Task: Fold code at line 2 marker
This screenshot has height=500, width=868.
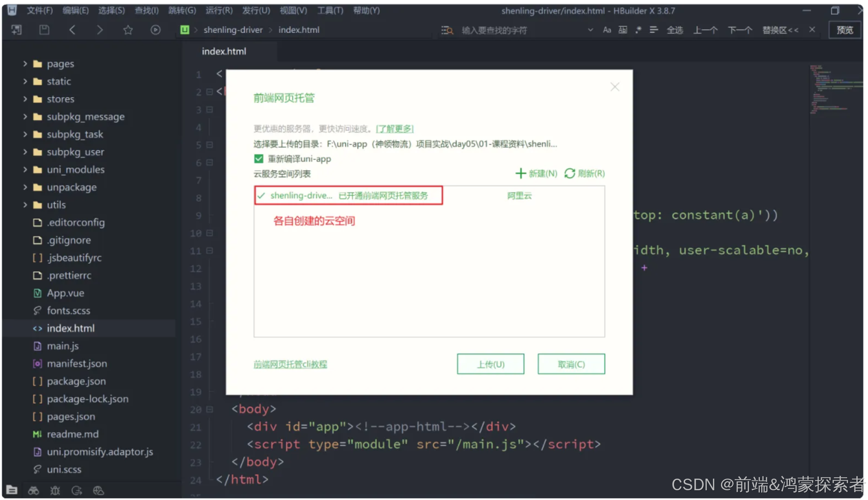Action: 209,92
